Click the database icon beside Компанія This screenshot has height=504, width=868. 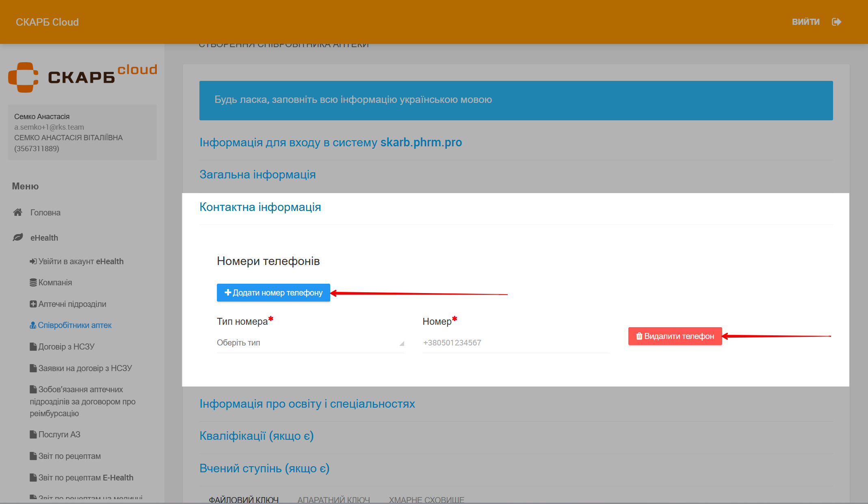[33, 282]
